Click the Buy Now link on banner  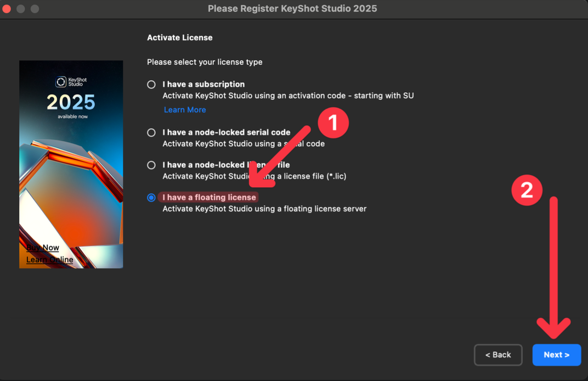tap(43, 248)
